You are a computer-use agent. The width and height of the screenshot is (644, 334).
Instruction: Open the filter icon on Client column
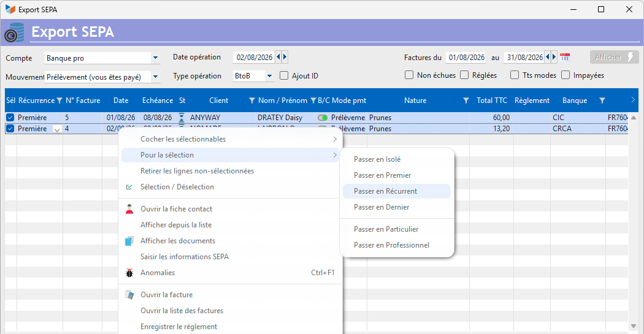coord(251,101)
